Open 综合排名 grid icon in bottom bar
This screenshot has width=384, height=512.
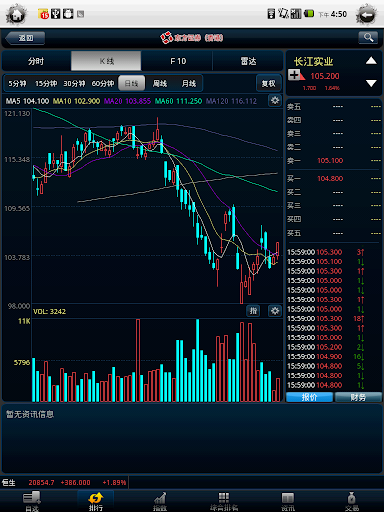(224, 501)
